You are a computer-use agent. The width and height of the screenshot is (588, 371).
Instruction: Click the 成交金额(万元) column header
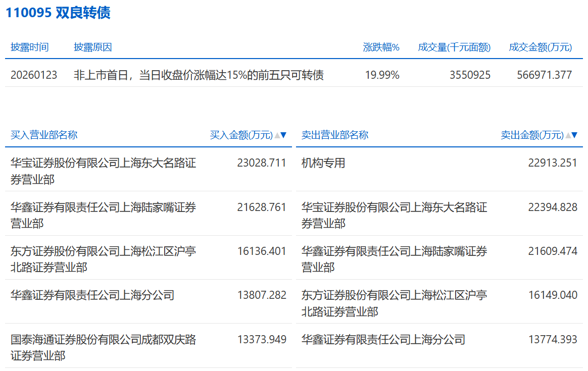click(541, 47)
